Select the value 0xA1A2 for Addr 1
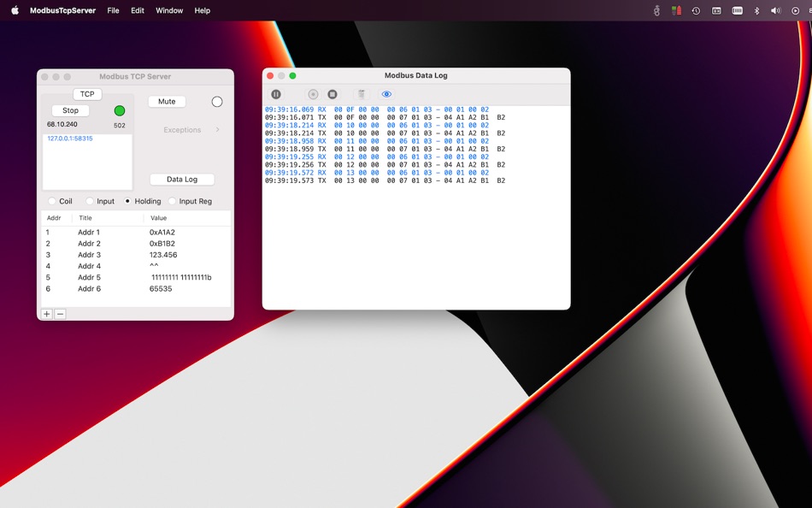812x508 pixels. pyautogui.click(x=162, y=233)
